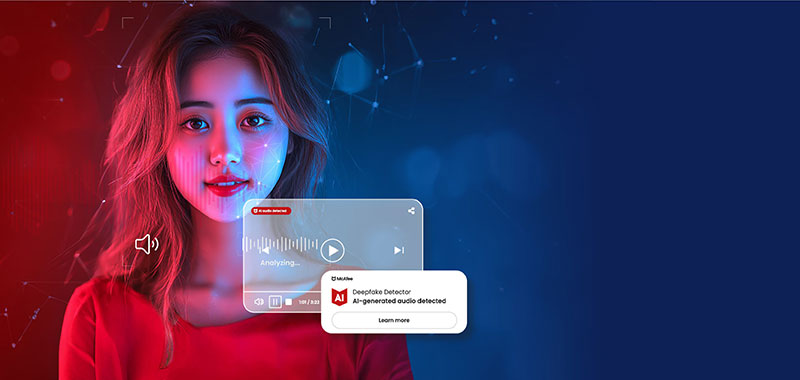Click the large play button in the player

pos(333,250)
